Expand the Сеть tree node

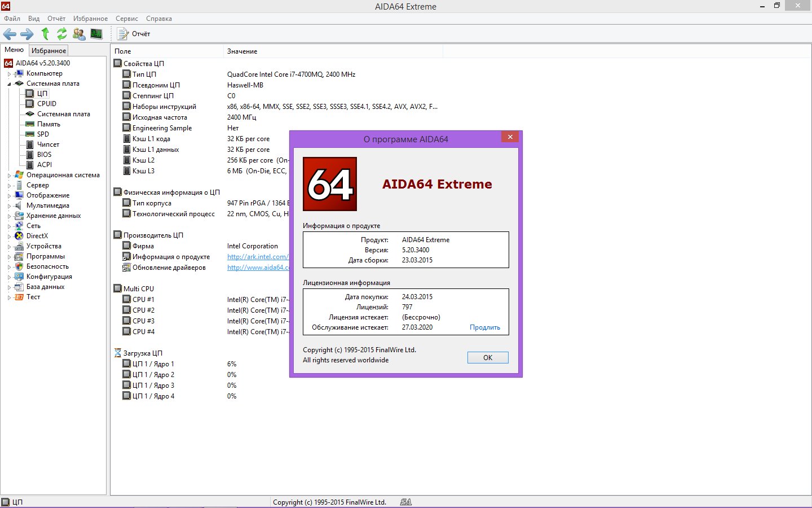(x=9, y=226)
